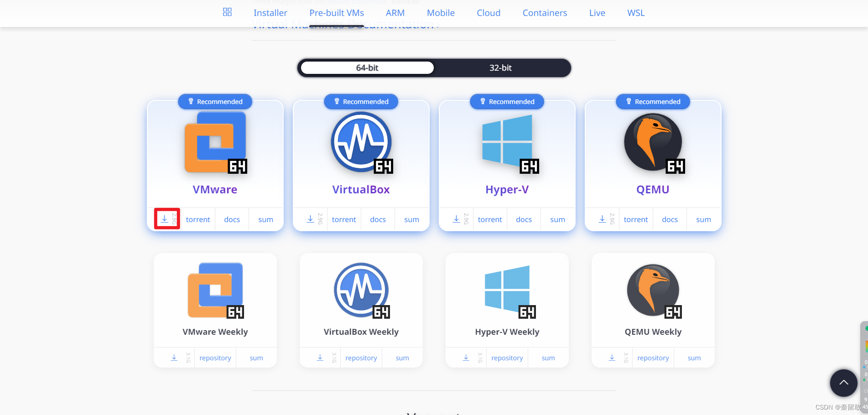Screen dimensions: 868x415
Task: Open the Hyper-V torrent link
Action: pos(490,219)
